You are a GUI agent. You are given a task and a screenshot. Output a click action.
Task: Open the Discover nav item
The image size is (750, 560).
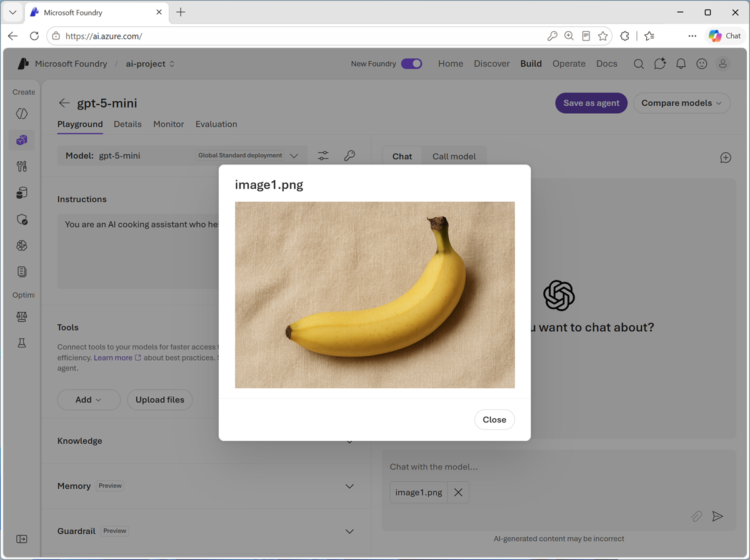tap(492, 64)
